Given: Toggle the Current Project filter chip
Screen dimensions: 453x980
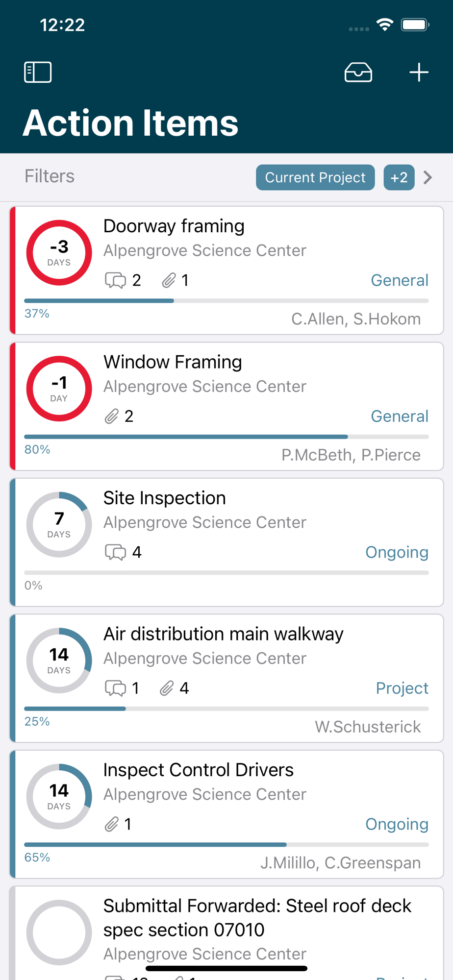Looking at the screenshot, I should coord(315,177).
